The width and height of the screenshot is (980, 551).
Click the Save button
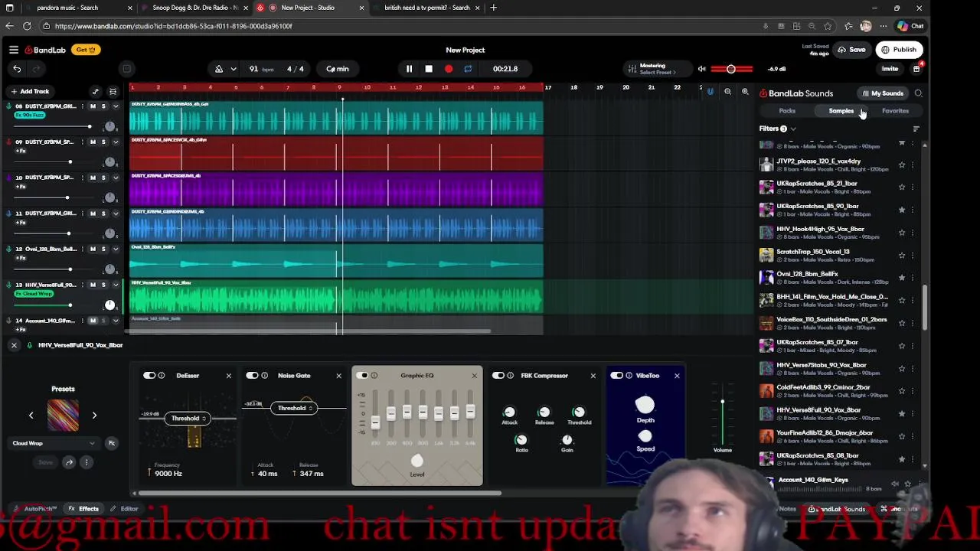[851, 50]
